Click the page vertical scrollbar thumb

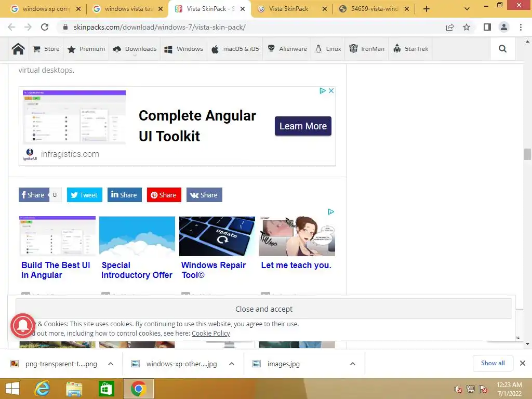click(527, 154)
